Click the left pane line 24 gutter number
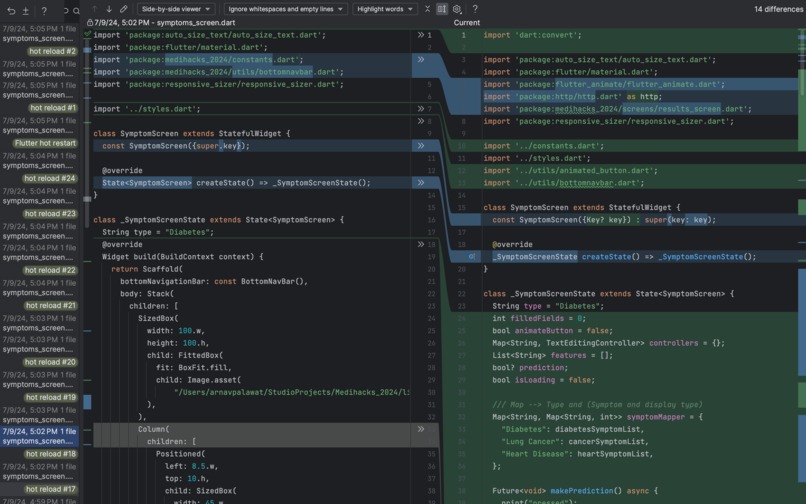This screenshot has height=504, width=806. coord(431,318)
